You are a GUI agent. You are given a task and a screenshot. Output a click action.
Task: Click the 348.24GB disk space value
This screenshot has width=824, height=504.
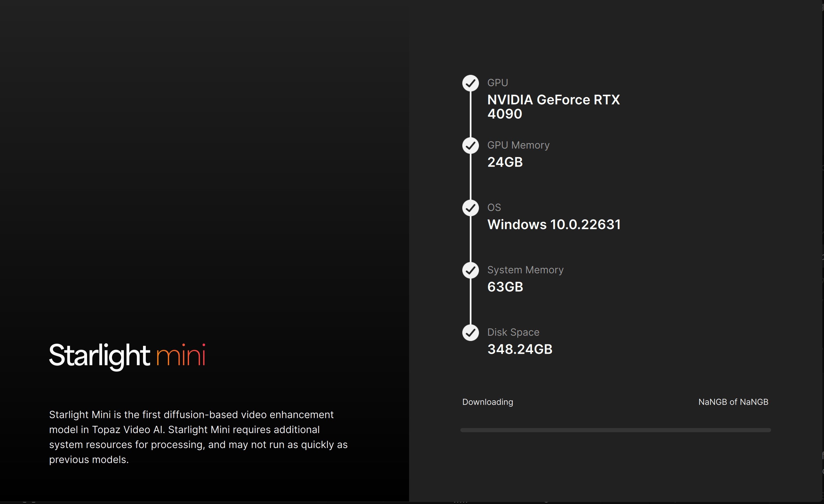tap(520, 349)
